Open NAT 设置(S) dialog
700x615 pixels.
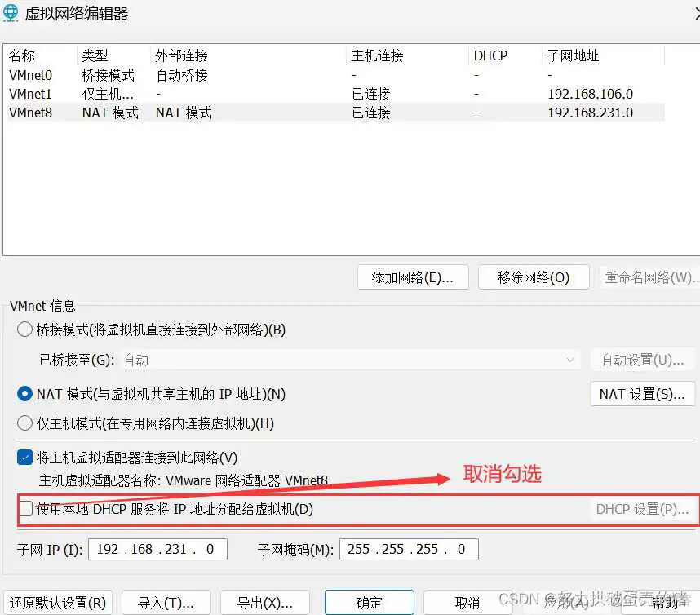642,394
